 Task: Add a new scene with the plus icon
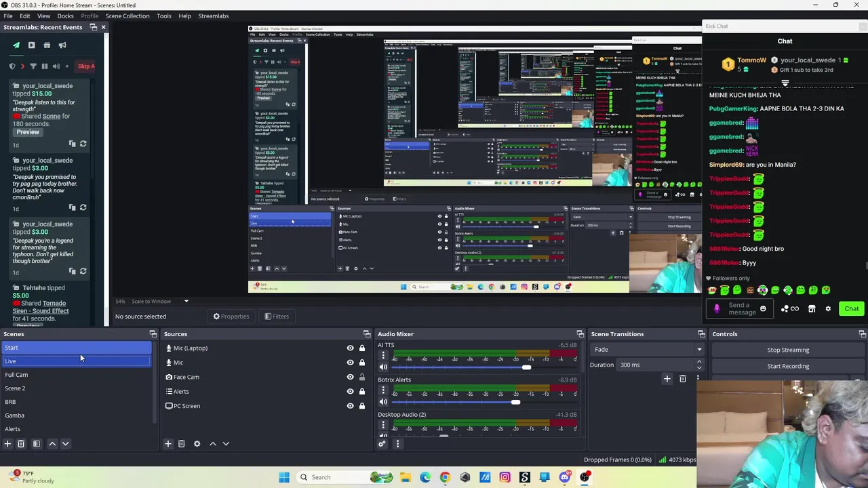(7, 444)
